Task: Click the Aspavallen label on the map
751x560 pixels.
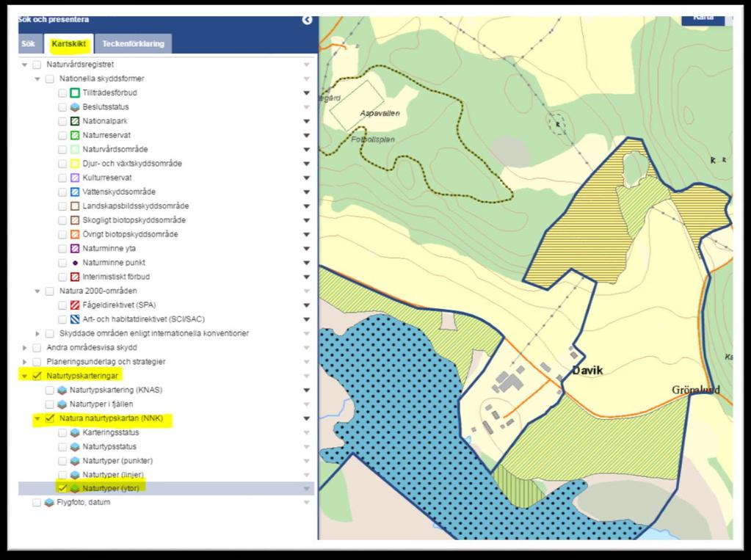Action: click(380, 114)
